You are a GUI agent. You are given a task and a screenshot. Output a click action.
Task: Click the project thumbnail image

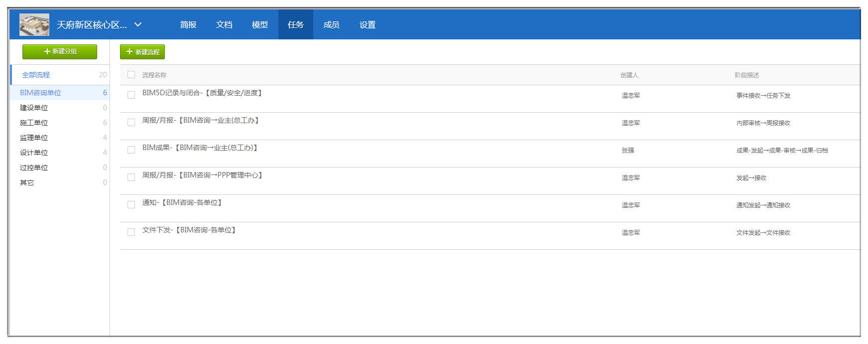(34, 24)
